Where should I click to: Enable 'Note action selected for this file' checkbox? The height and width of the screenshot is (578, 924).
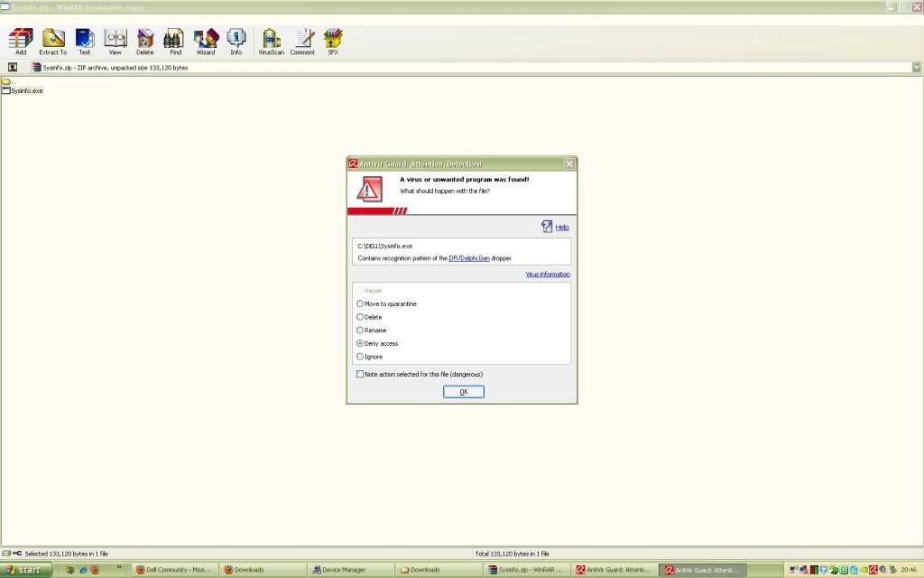coord(360,374)
